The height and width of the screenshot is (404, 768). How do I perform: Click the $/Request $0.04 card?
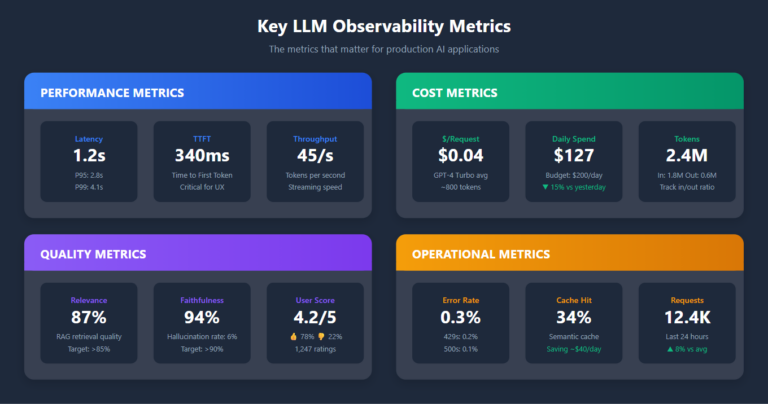pyautogui.click(x=459, y=161)
